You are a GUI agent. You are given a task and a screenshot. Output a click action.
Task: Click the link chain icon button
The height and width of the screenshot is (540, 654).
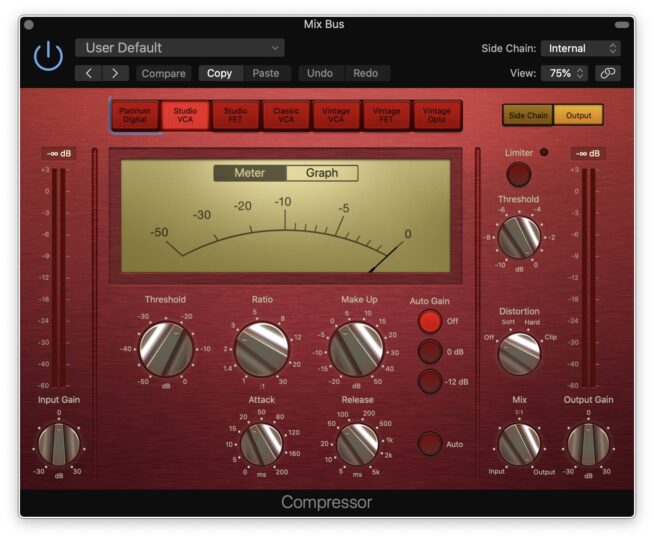(x=607, y=73)
